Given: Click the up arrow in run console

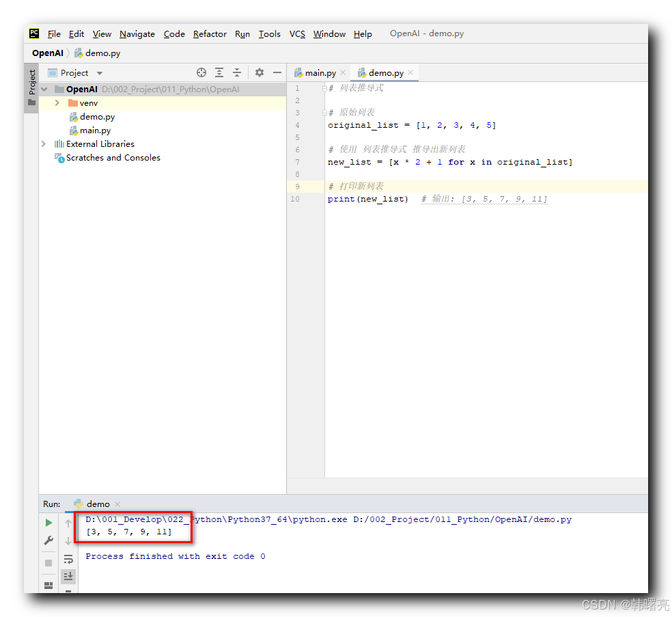Looking at the screenshot, I should point(68,523).
